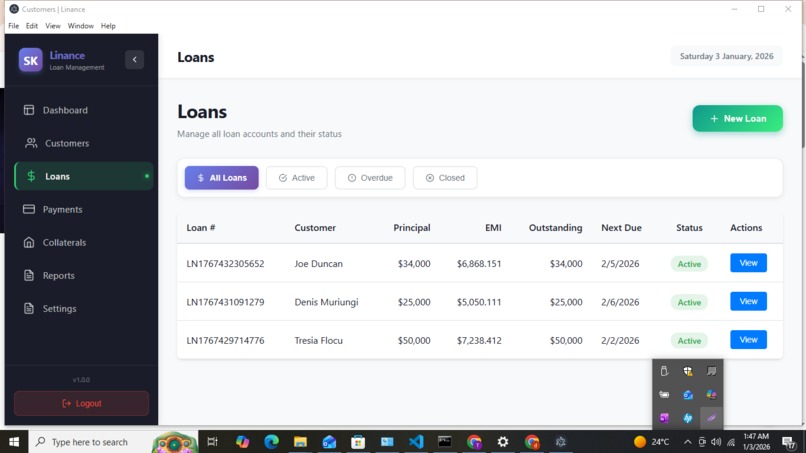Open the Dashboard icon in sidebar

point(29,110)
